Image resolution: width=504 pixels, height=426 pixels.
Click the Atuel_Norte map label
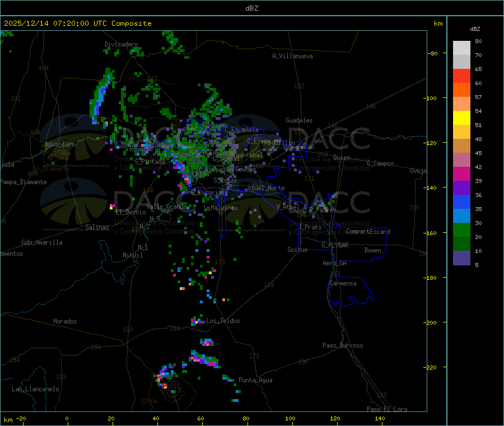pyautogui.click(x=266, y=188)
